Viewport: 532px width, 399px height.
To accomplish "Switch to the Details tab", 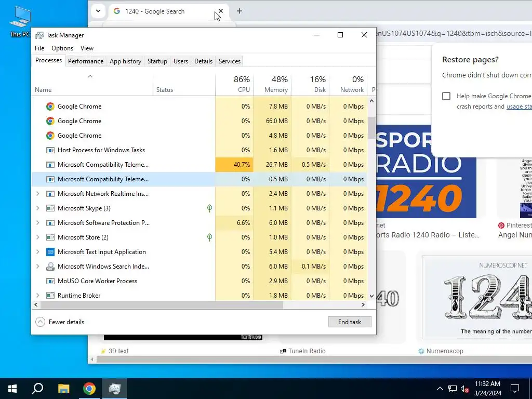I will [203, 61].
